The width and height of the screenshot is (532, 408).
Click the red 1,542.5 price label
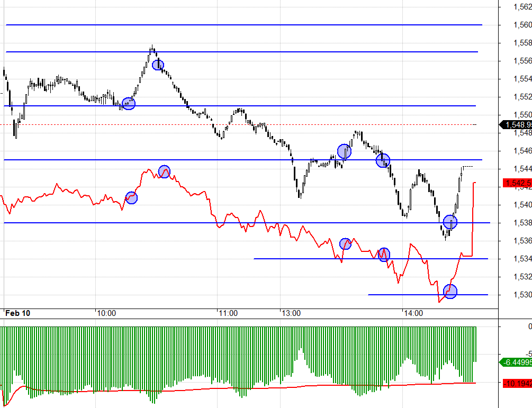tap(517, 183)
